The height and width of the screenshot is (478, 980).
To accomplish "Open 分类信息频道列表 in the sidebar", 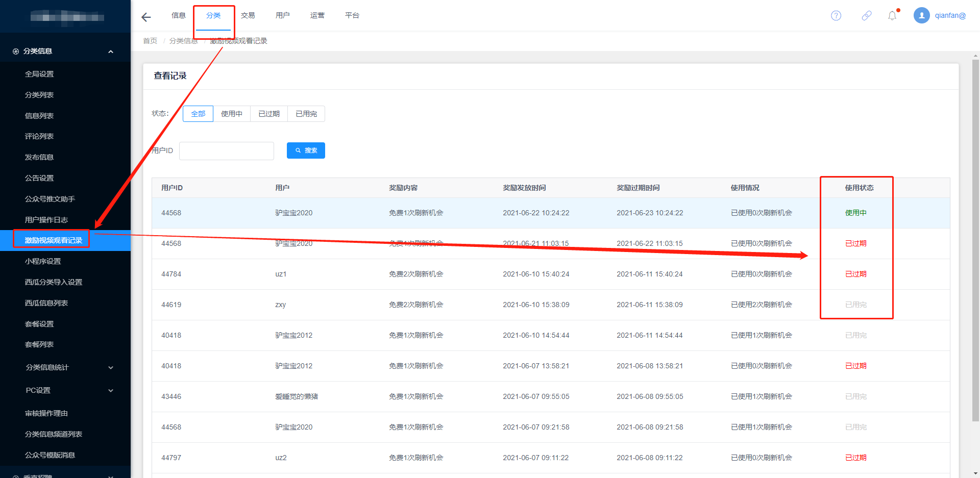I will tap(54, 434).
